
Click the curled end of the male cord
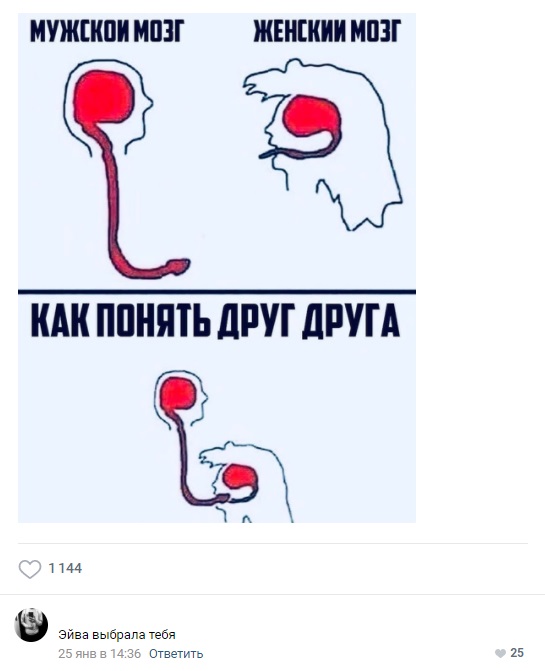(178, 266)
